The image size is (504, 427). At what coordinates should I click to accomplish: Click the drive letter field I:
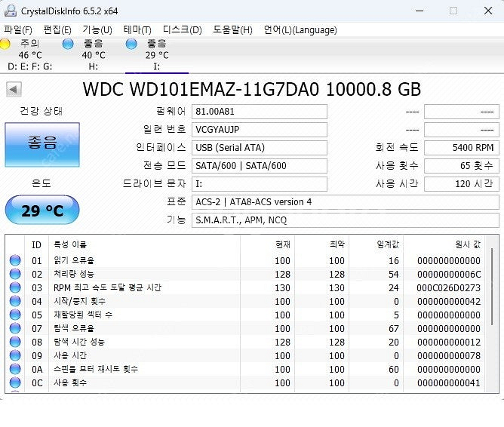tap(260, 184)
